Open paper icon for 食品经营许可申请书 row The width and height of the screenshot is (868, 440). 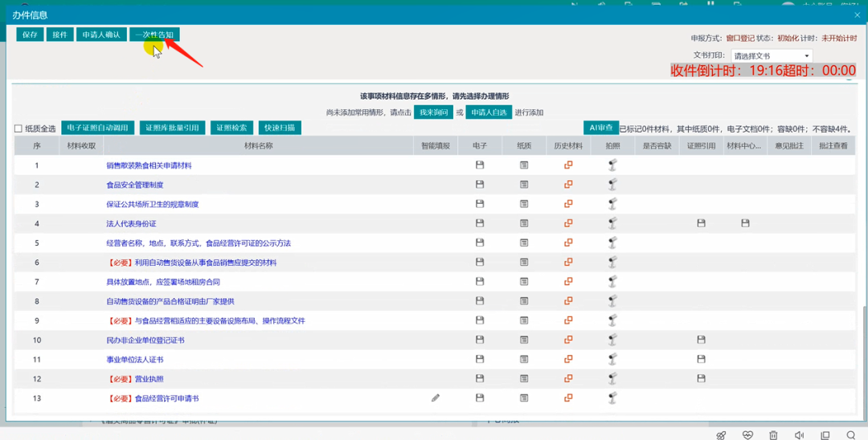coord(524,398)
